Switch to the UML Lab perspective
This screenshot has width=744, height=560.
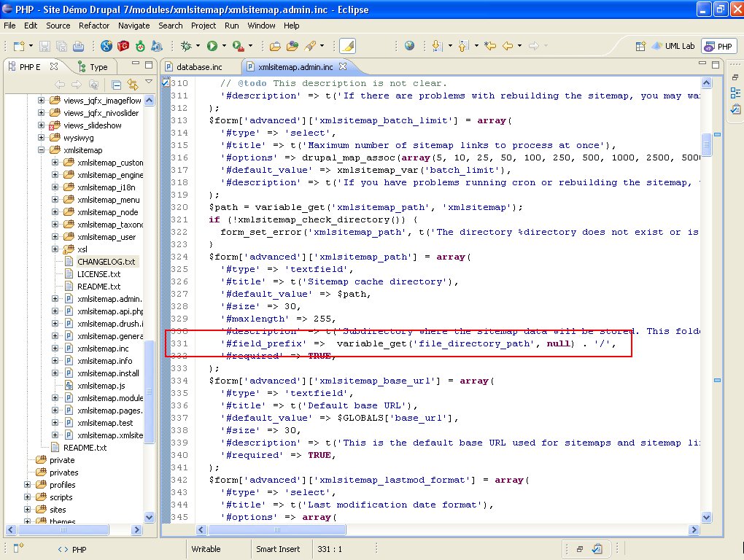pyautogui.click(x=674, y=46)
